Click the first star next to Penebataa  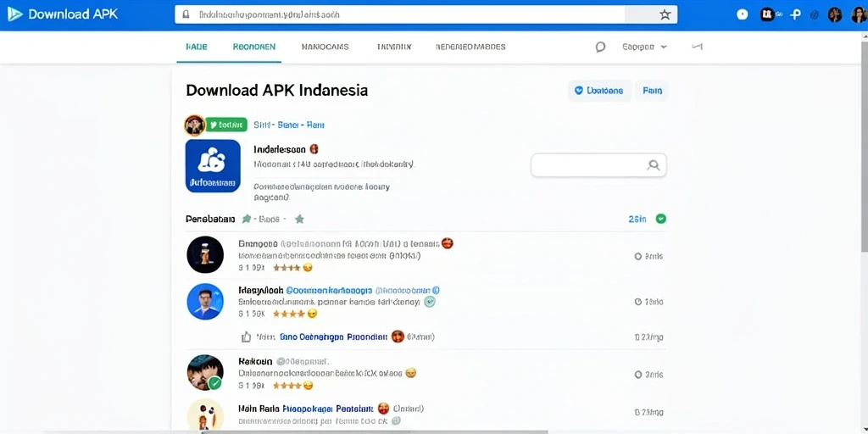coord(247,219)
